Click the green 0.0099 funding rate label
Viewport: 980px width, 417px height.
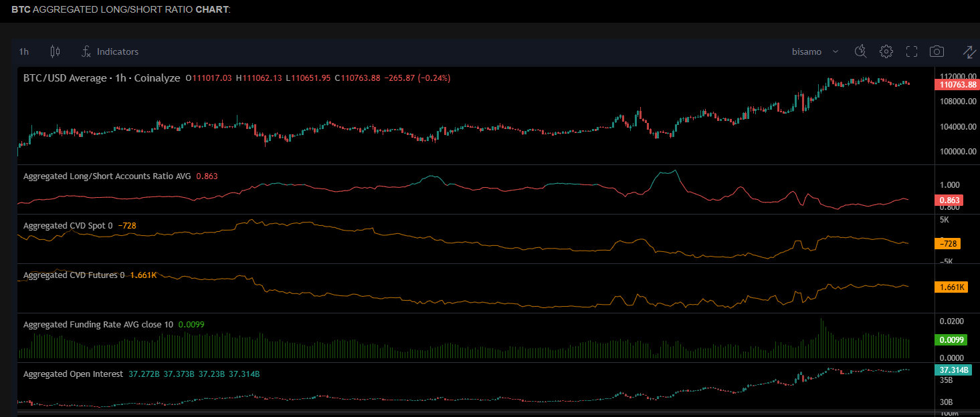coord(951,339)
